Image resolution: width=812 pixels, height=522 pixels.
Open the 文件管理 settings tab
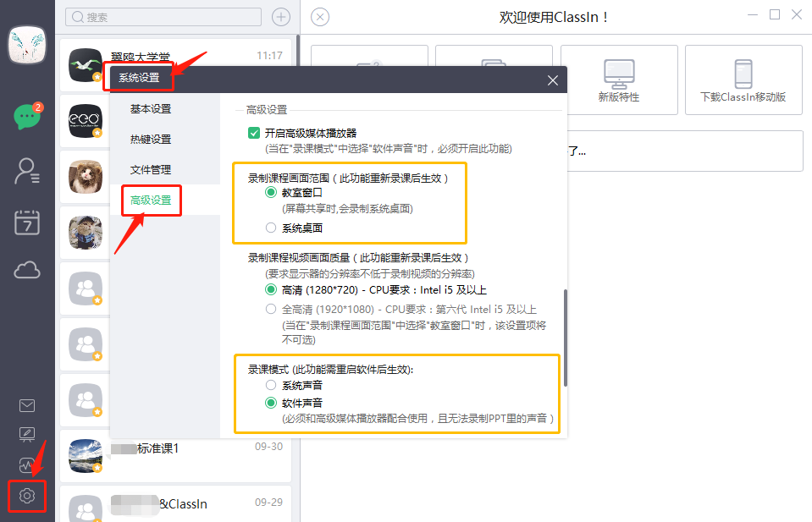pyautogui.click(x=151, y=170)
